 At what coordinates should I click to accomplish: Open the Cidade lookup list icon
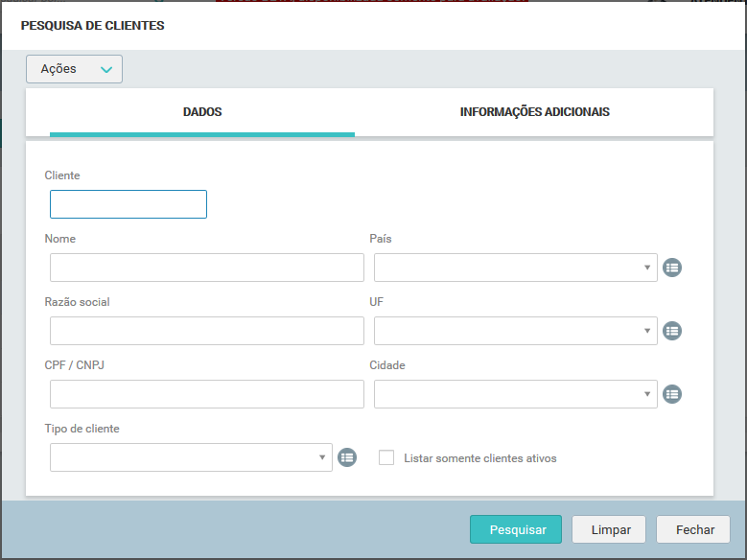pos(672,394)
